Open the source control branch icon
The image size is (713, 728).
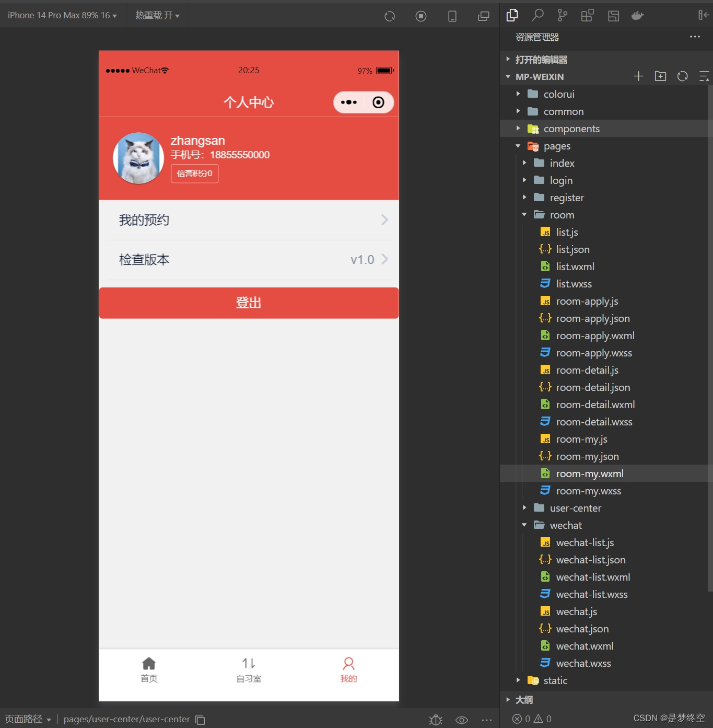click(563, 15)
